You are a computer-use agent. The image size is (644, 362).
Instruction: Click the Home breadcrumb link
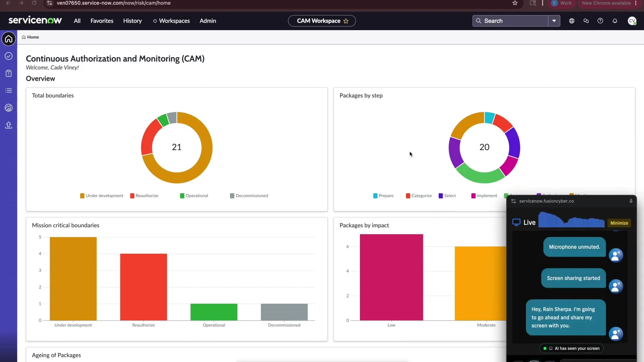point(31,37)
